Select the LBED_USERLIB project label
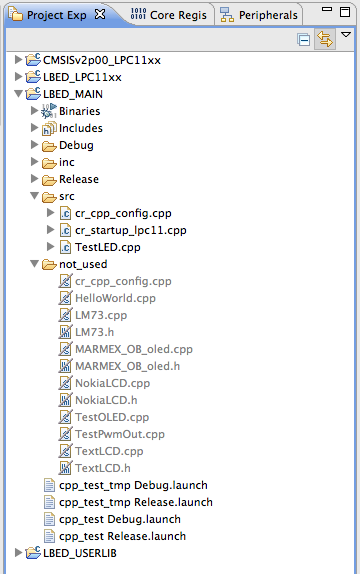Image resolution: width=360 pixels, height=574 pixels. [x=80, y=553]
